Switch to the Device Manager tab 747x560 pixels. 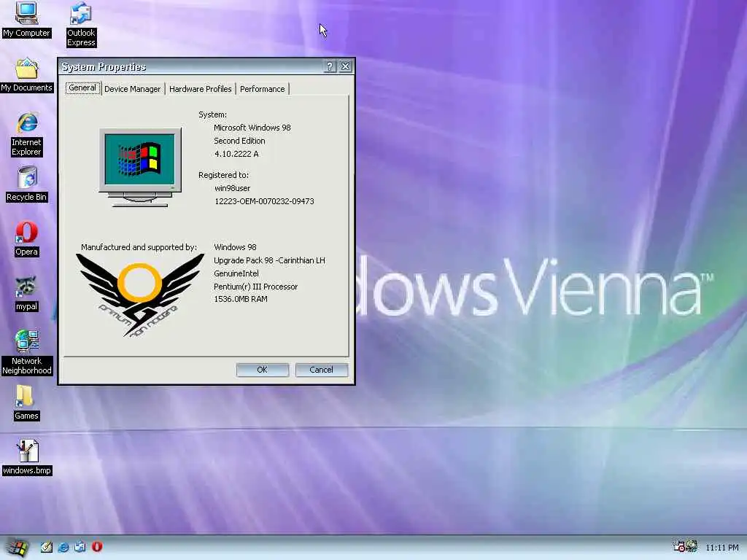tap(133, 89)
